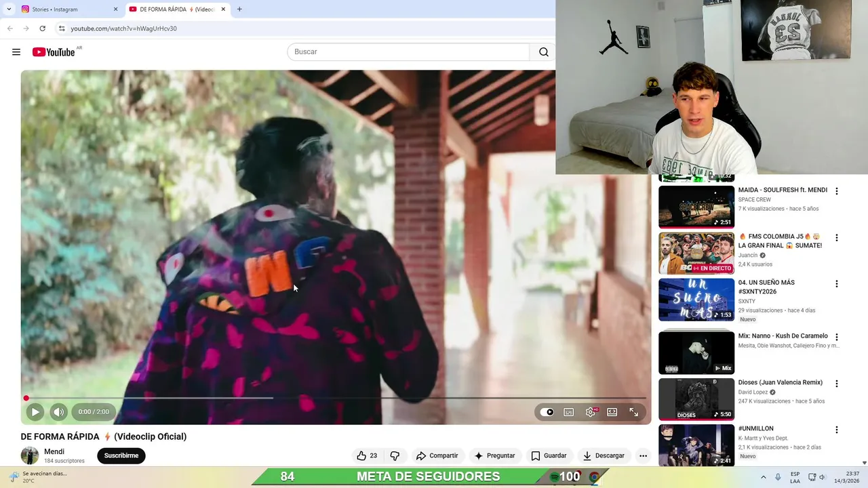Open options for Mix: Nanno playlist

[x=836, y=337]
